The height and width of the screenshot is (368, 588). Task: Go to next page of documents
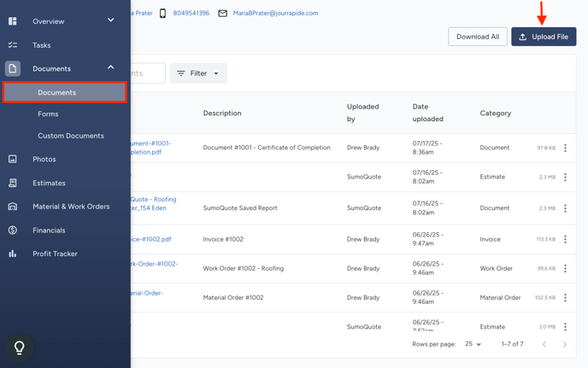tap(565, 344)
